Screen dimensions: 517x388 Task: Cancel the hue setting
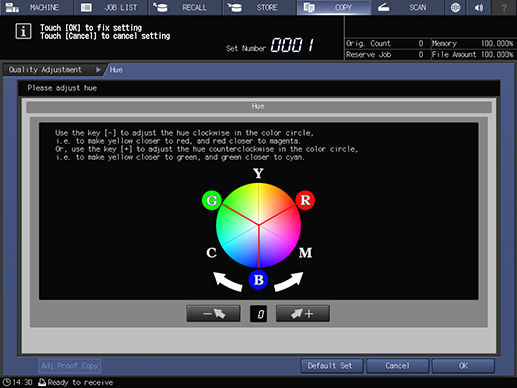[397, 366]
